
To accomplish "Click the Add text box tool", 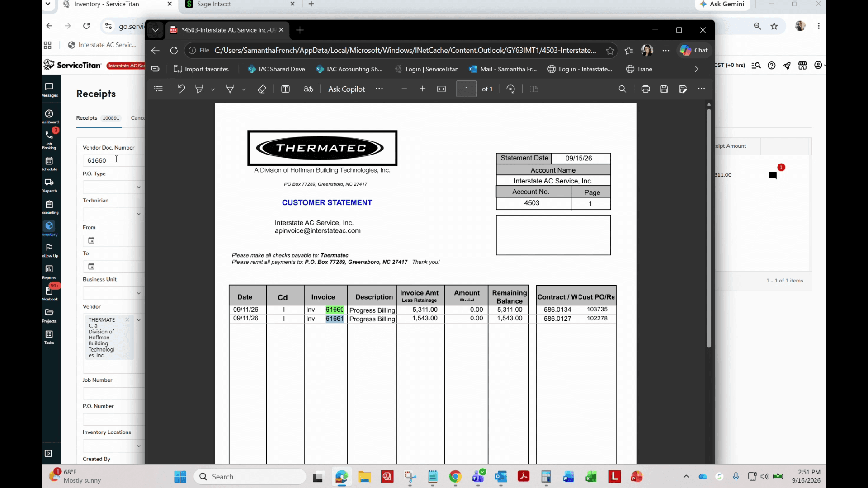I will tap(285, 89).
